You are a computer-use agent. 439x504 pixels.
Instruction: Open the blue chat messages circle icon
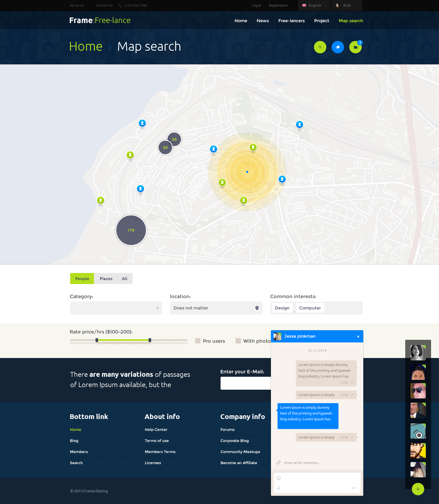tap(338, 47)
